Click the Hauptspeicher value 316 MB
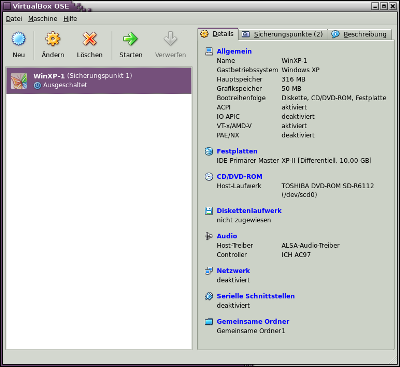Image resolution: width=400 pixels, height=367 pixels. pos(293,79)
